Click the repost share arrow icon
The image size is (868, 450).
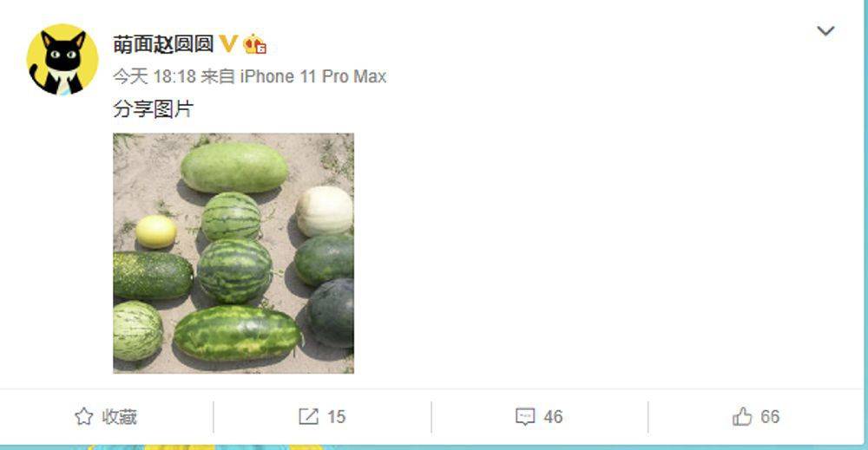point(308,416)
